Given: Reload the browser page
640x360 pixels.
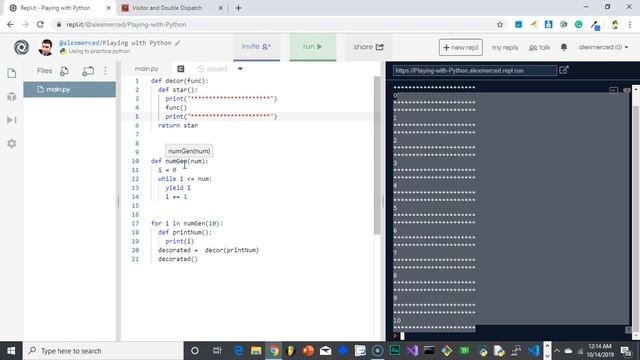Looking at the screenshot, I should tap(40, 24).
